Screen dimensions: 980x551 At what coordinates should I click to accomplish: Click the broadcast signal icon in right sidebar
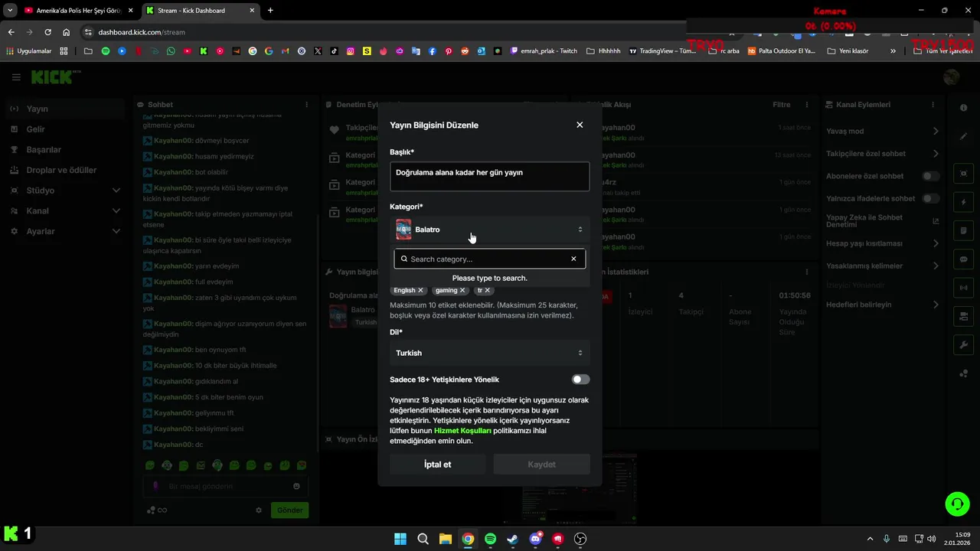click(964, 288)
